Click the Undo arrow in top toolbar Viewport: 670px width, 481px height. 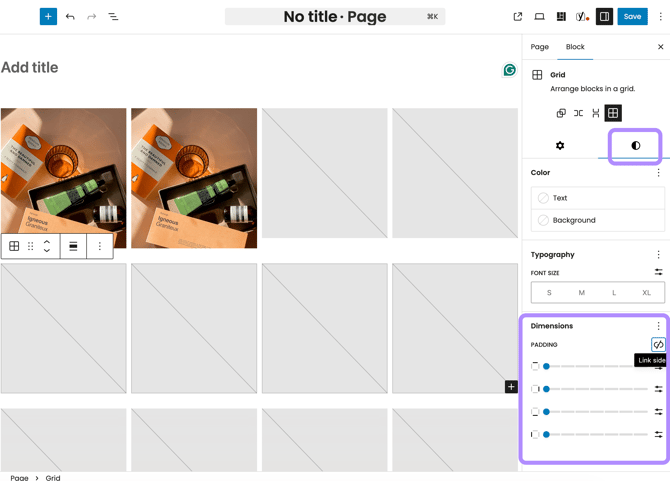click(70, 17)
